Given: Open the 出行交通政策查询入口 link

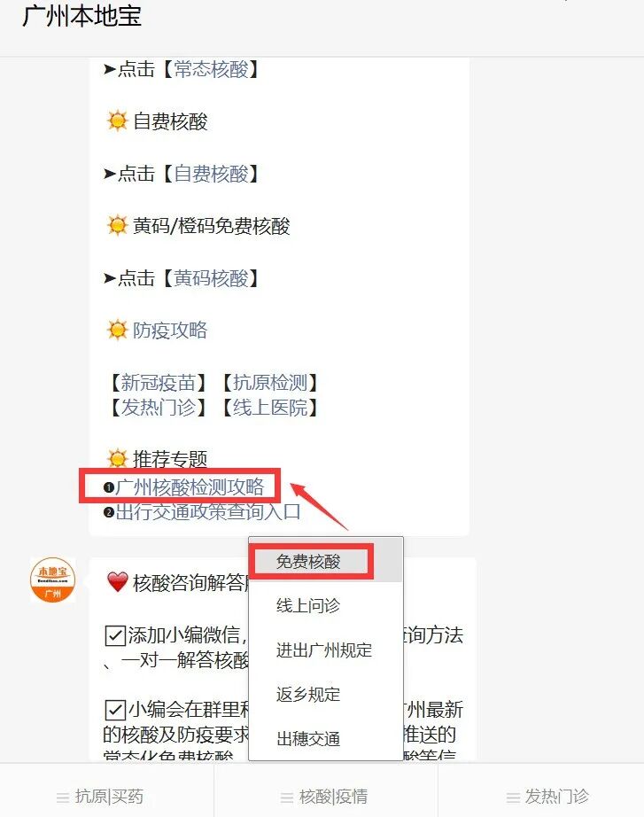Looking at the screenshot, I should coord(208,511).
